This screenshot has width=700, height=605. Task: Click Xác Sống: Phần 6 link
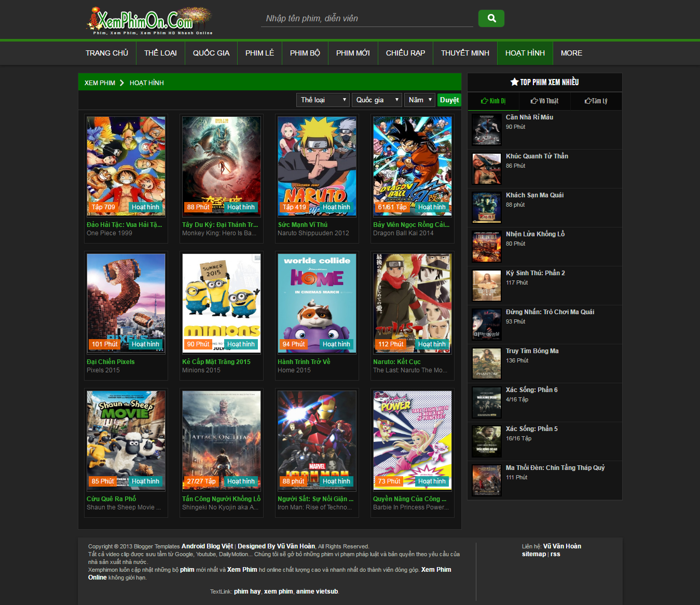pos(532,390)
